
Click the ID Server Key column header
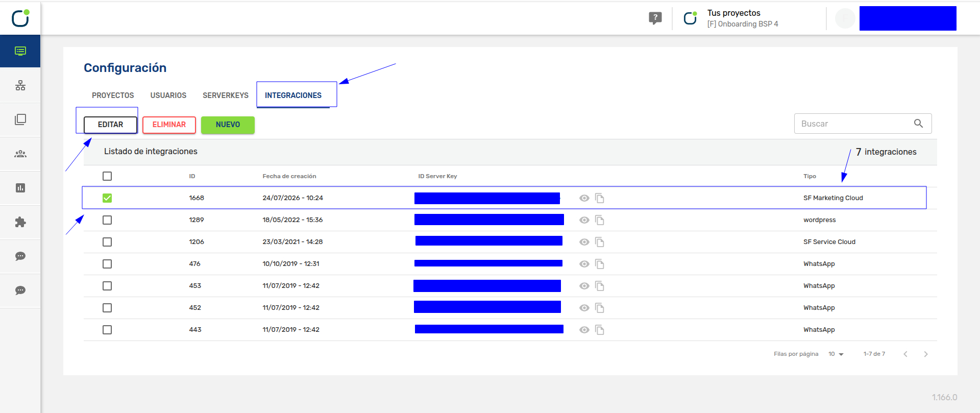tap(437, 176)
